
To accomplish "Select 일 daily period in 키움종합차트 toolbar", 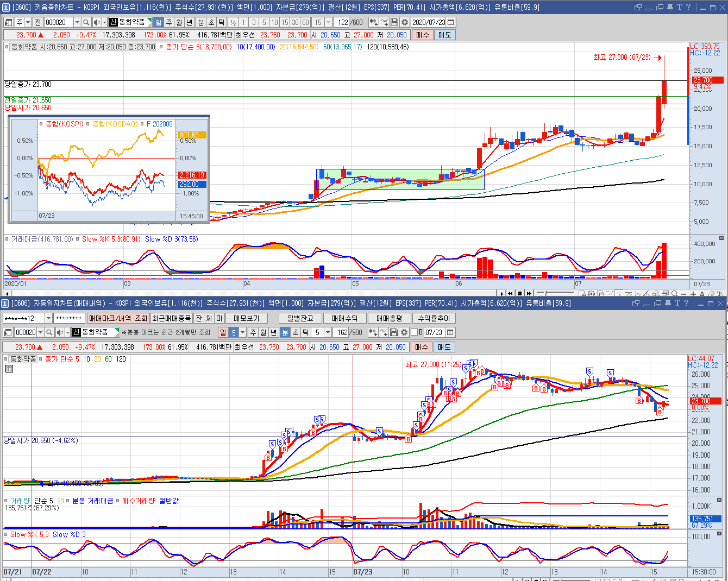I will click(158, 22).
